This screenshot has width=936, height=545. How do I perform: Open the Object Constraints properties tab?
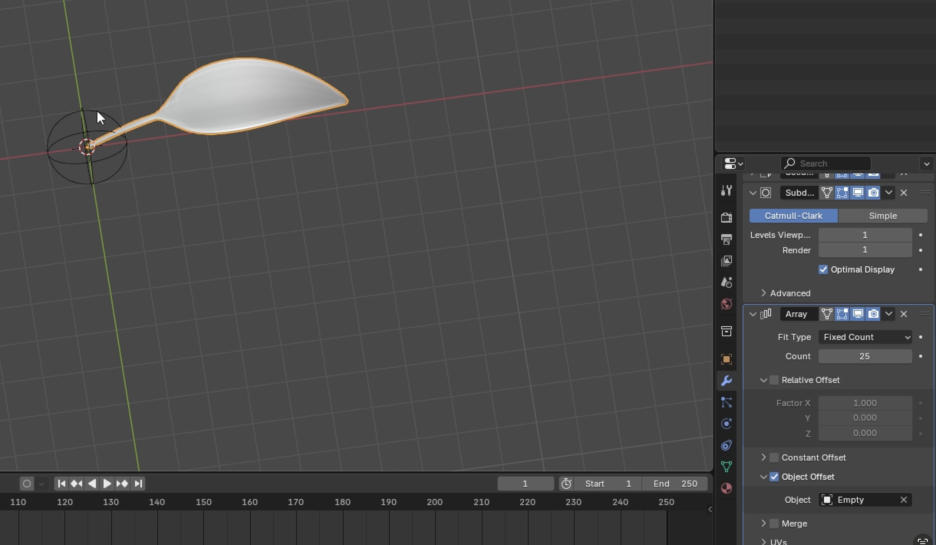726,445
